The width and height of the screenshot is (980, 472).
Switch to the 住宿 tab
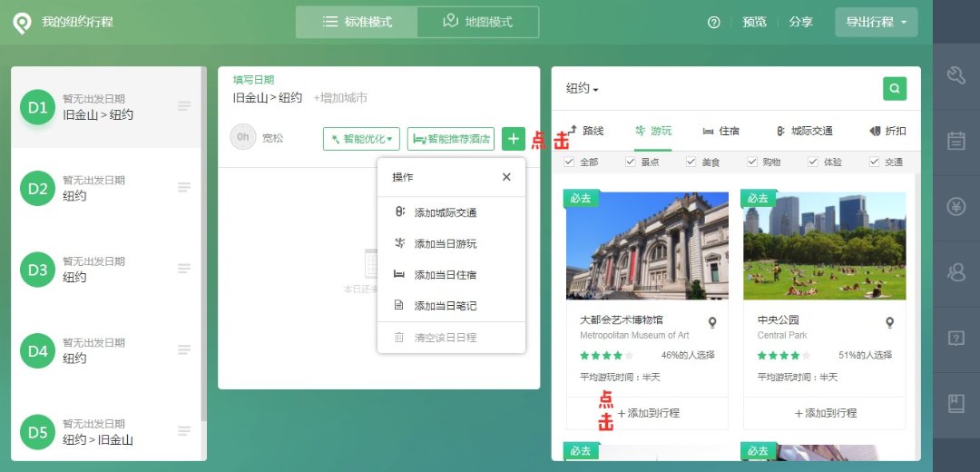tap(721, 131)
